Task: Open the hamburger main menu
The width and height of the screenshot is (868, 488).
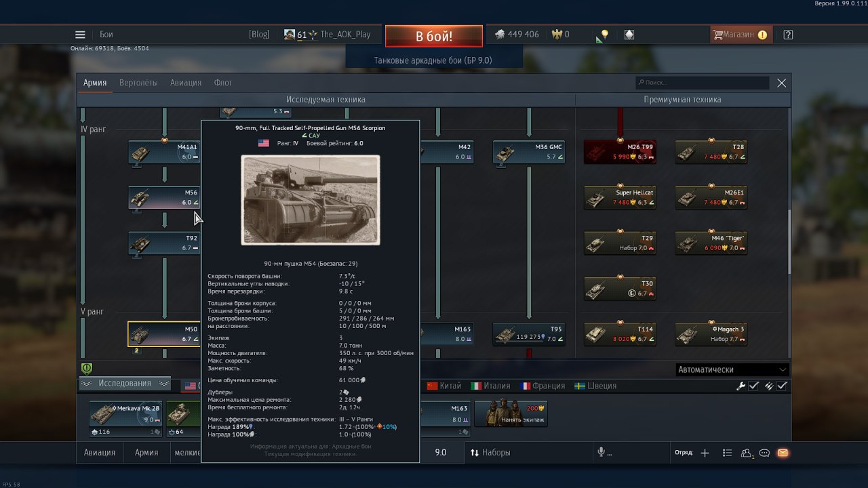Action: 80,35
